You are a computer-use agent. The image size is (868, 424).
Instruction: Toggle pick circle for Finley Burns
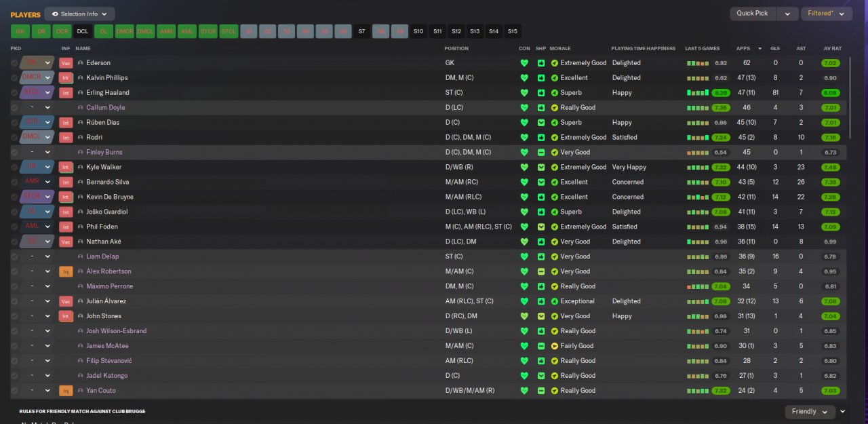tap(14, 153)
